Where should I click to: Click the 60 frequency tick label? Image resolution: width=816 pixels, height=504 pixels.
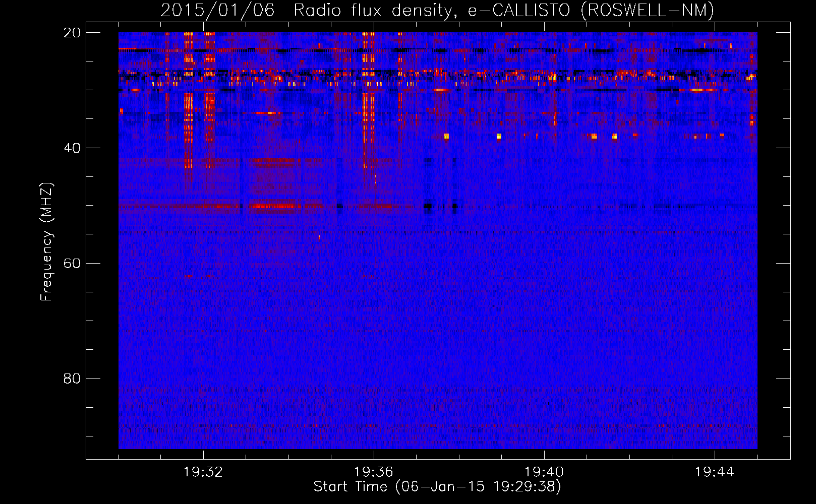pos(72,264)
